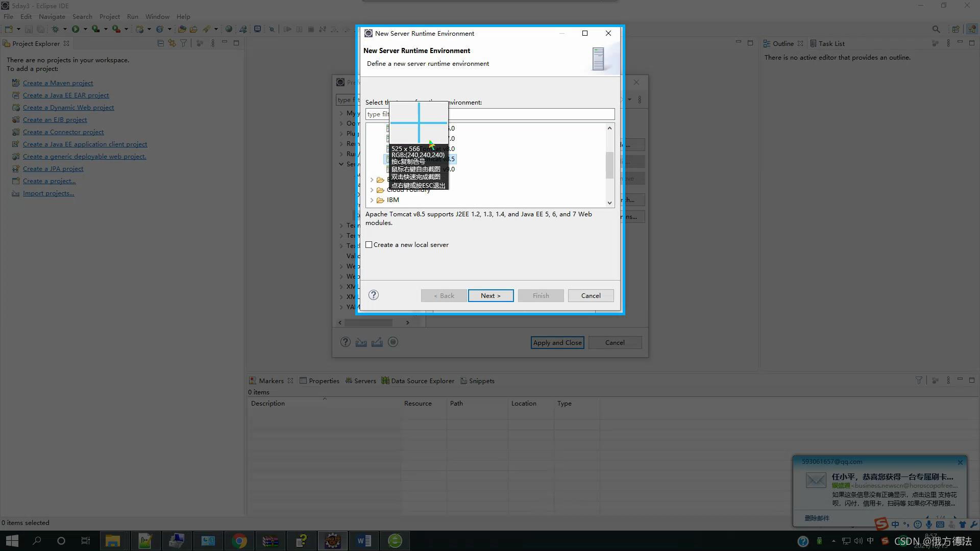980x551 pixels.
Task: Click the Task View icon on taskbar
Action: (x=86, y=541)
